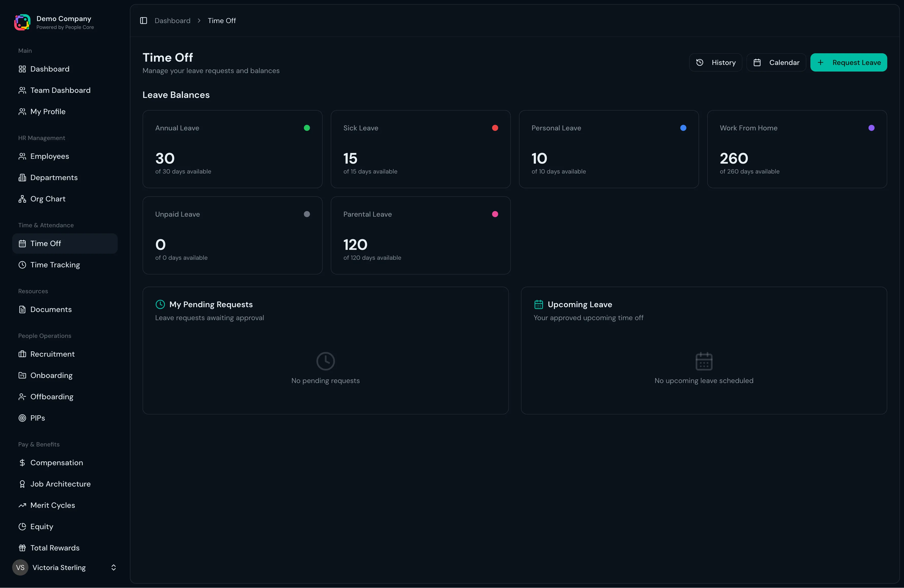904x588 pixels.
Task: Click the Job Architecture badge icon
Action: [22, 484]
